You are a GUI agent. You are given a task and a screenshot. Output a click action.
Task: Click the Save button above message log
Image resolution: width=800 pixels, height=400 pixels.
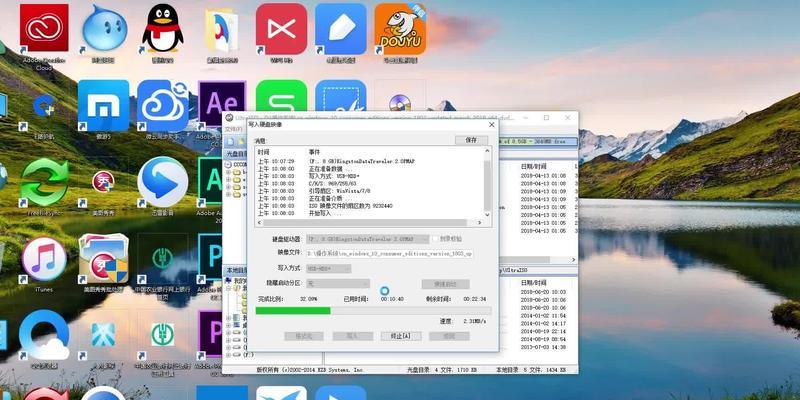(471, 140)
